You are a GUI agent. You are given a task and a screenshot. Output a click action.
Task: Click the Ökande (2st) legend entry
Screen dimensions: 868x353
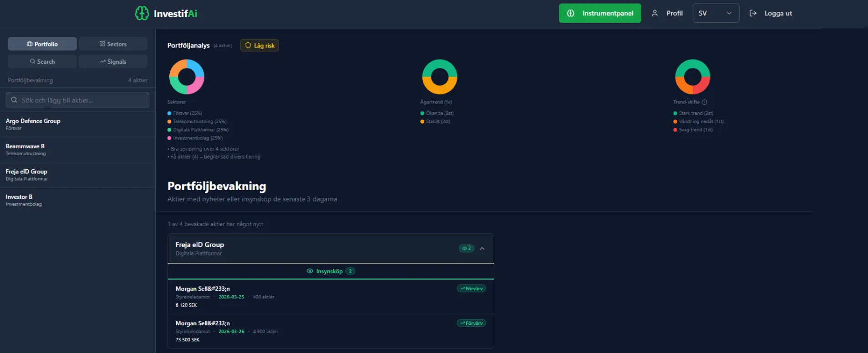437,113
